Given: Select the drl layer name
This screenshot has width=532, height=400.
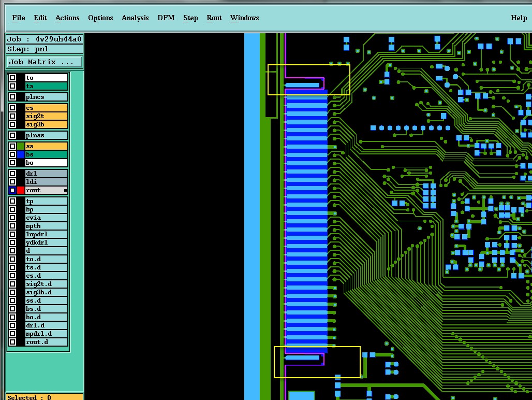Looking at the screenshot, I should pos(47,174).
